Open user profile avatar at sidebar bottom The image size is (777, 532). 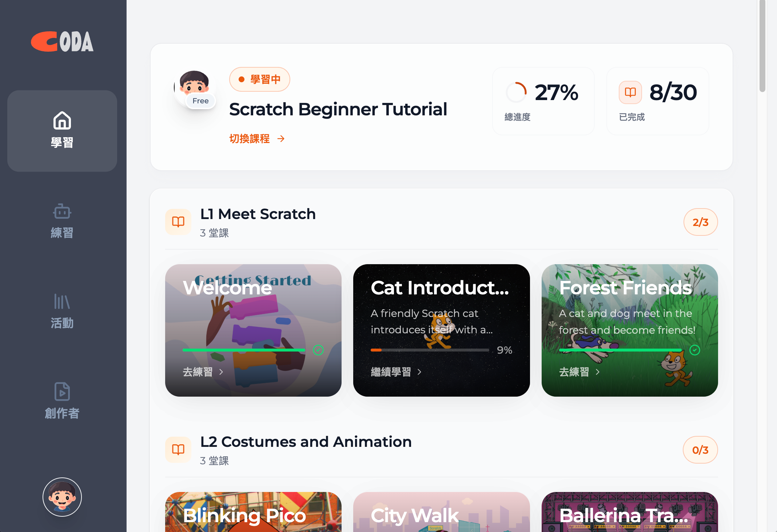pyautogui.click(x=62, y=497)
